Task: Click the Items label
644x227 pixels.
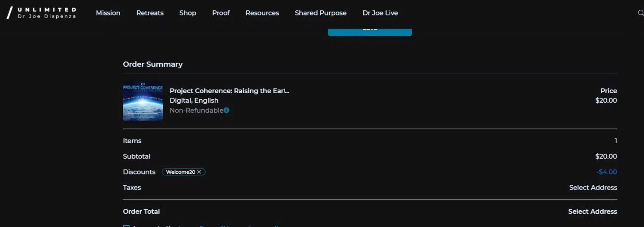Action: click(132, 141)
